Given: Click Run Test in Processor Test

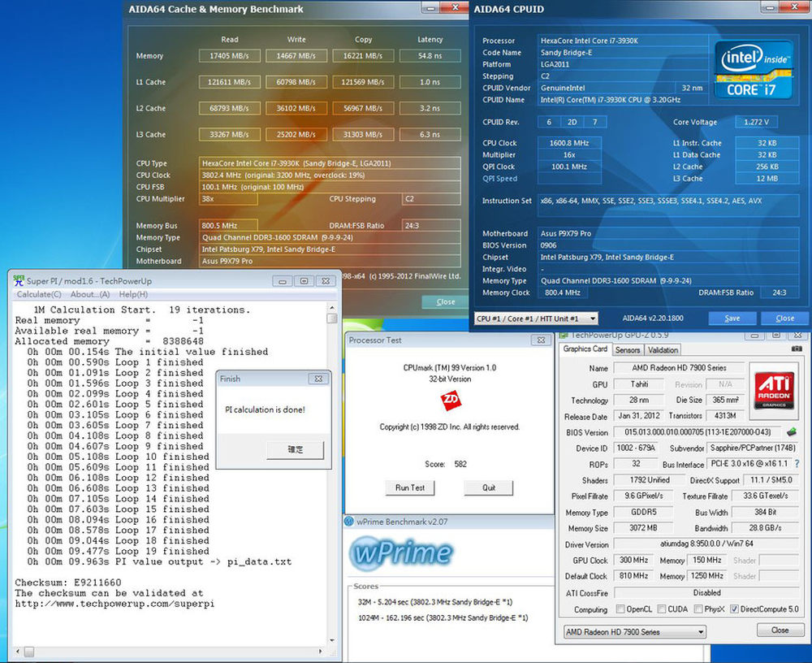Looking at the screenshot, I should (x=409, y=487).
